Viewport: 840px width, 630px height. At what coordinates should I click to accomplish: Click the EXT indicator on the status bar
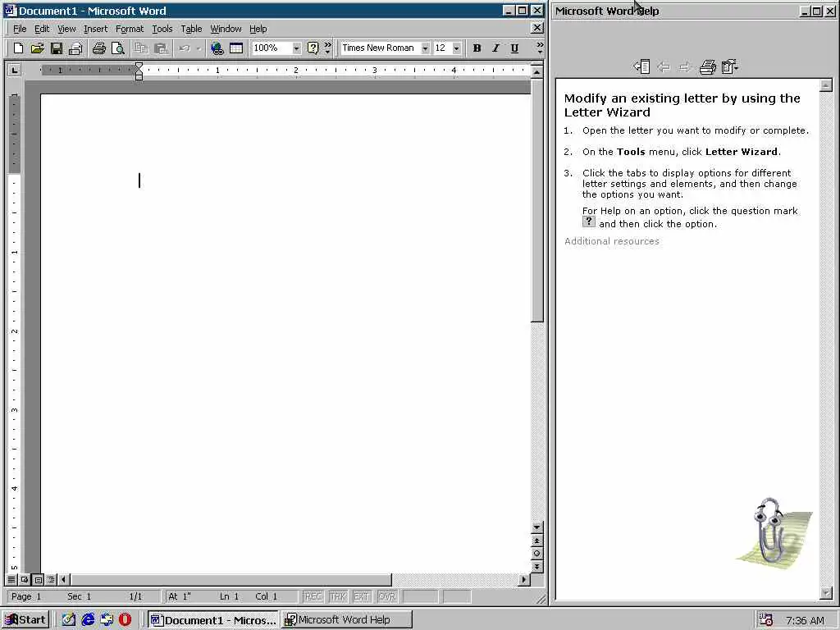362,596
